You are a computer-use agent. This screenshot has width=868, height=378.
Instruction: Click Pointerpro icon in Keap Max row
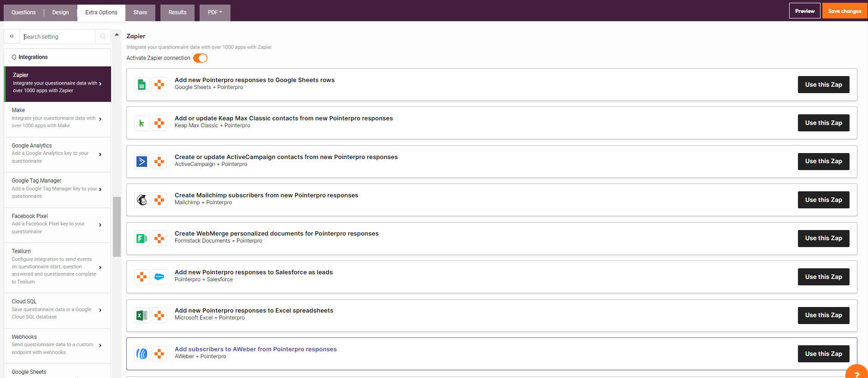coord(159,123)
